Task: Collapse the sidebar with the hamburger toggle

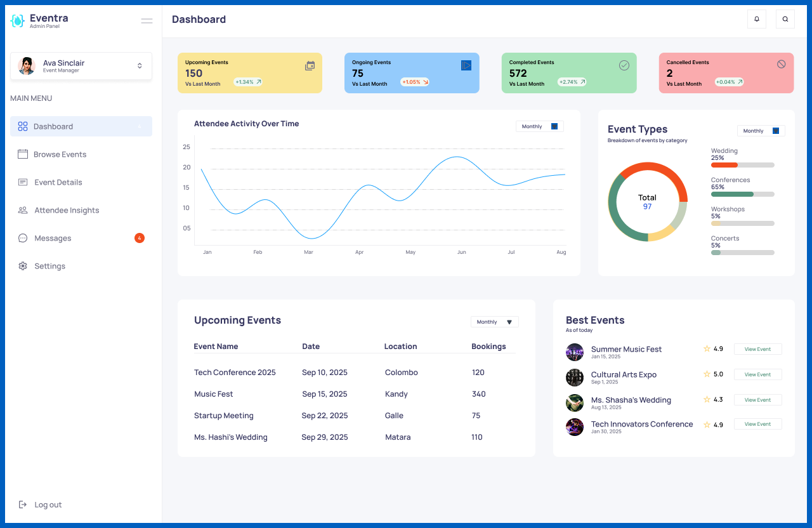Action: tap(147, 21)
